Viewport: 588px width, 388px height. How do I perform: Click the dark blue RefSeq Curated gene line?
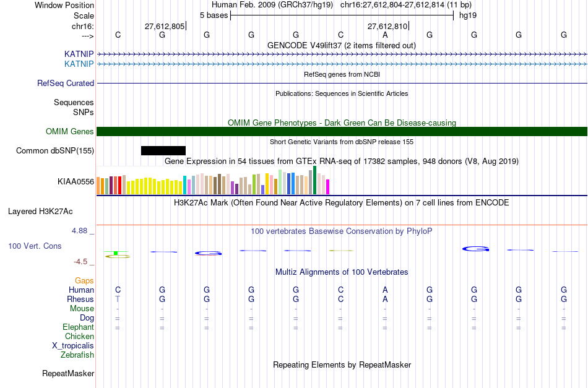coord(342,83)
